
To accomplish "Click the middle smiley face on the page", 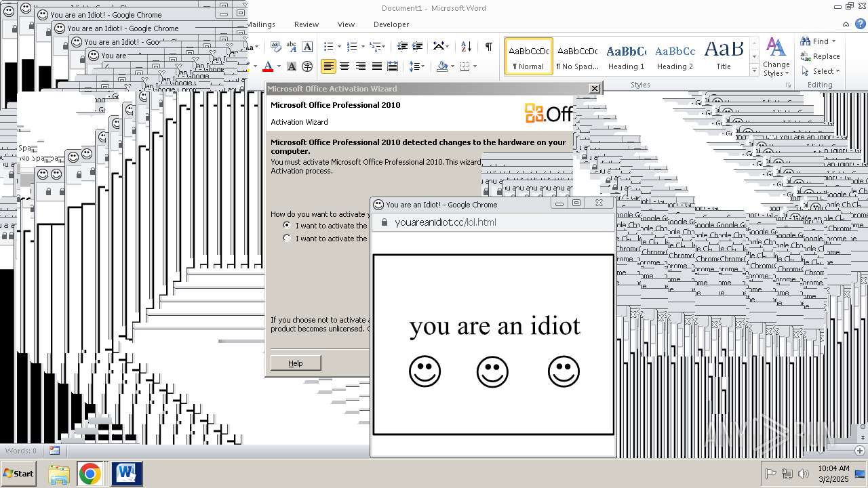I will click(492, 372).
